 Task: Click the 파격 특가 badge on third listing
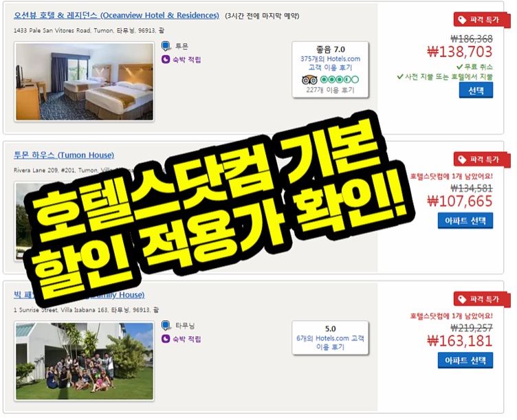481,299
